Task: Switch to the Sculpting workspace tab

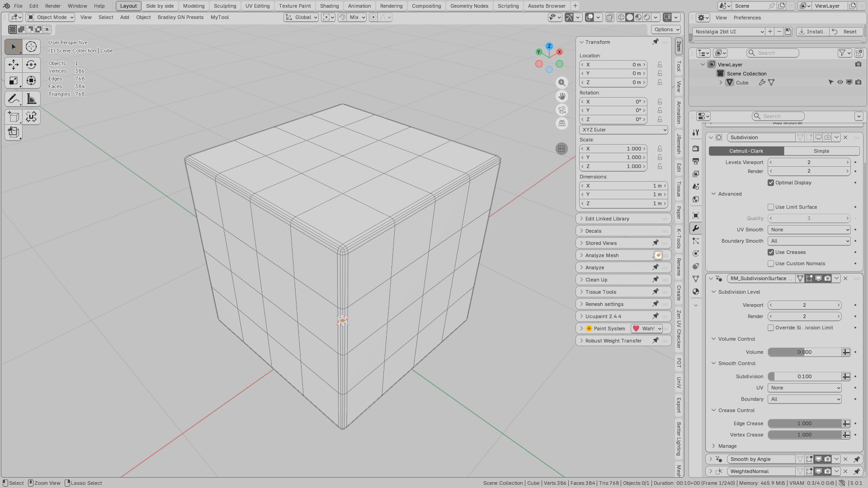Action: point(225,6)
